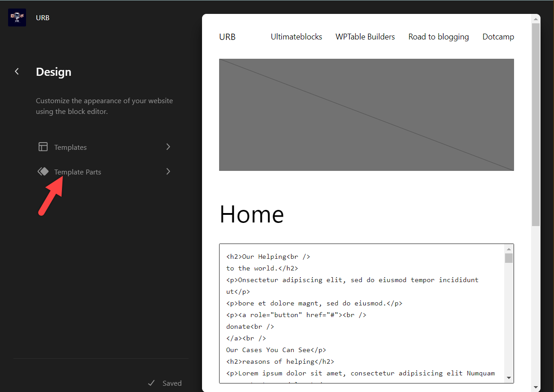554x392 pixels.
Task: Click the '<h2>reasons of helping</h2>' code line
Action: (x=280, y=362)
